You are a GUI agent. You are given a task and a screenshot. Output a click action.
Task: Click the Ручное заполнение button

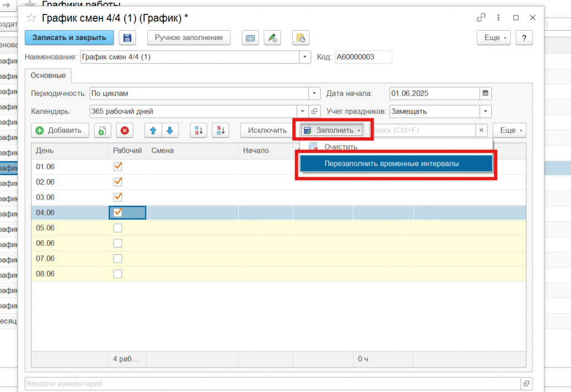[188, 38]
